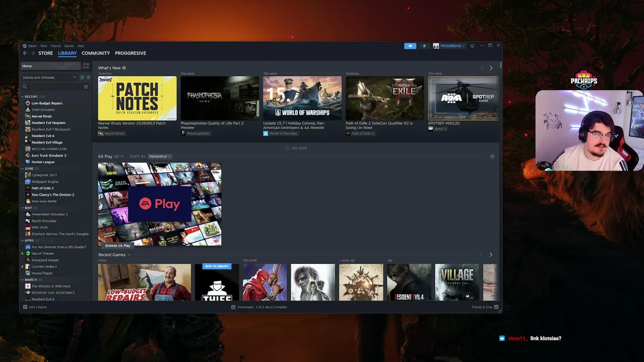
Task: Show previous What's New items
Action: pyautogui.click(x=481, y=68)
